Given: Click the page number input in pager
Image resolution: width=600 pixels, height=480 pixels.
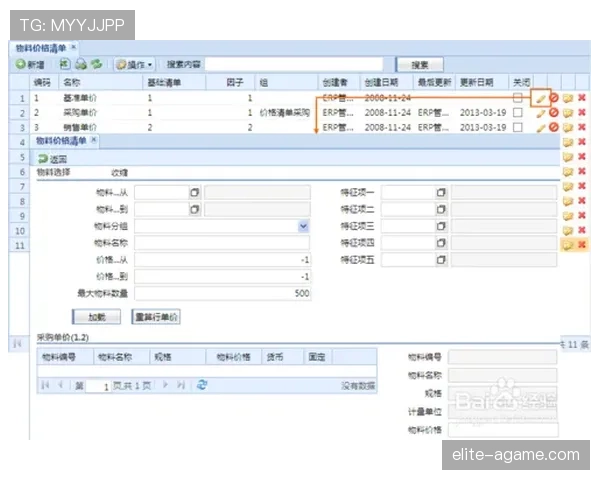Looking at the screenshot, I should (x=98, y=386).
